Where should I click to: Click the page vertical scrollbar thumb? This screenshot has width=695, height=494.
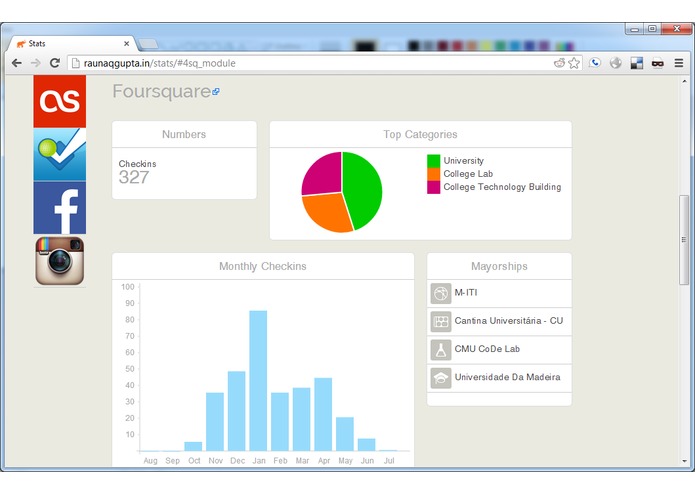684,240
